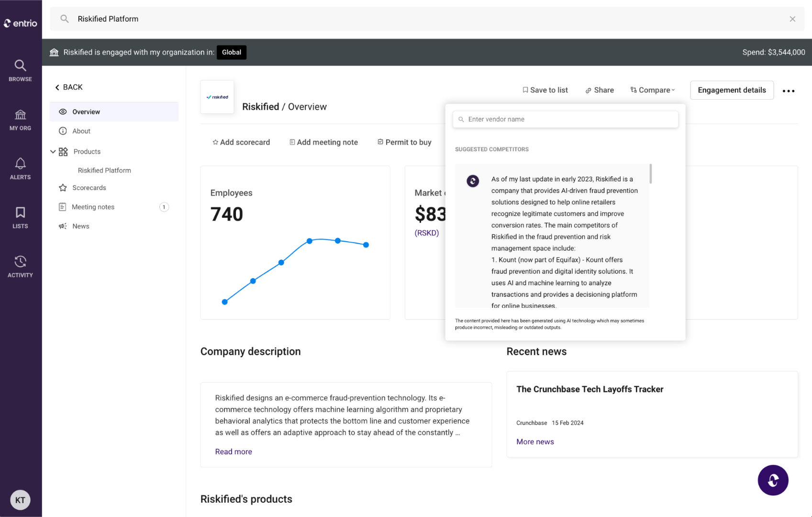Click Add meeting note
Viewport: 812px width, 517px height.
click(x=323, y=142)
